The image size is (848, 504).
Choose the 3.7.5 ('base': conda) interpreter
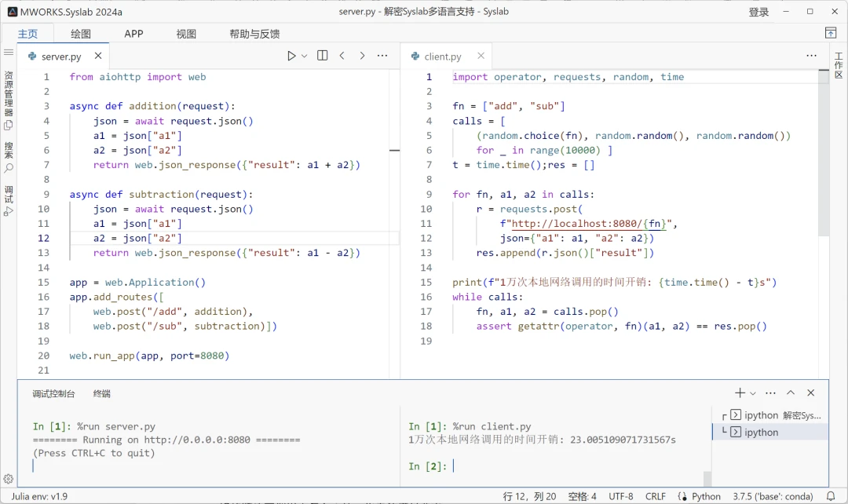[x=773, y=496]
